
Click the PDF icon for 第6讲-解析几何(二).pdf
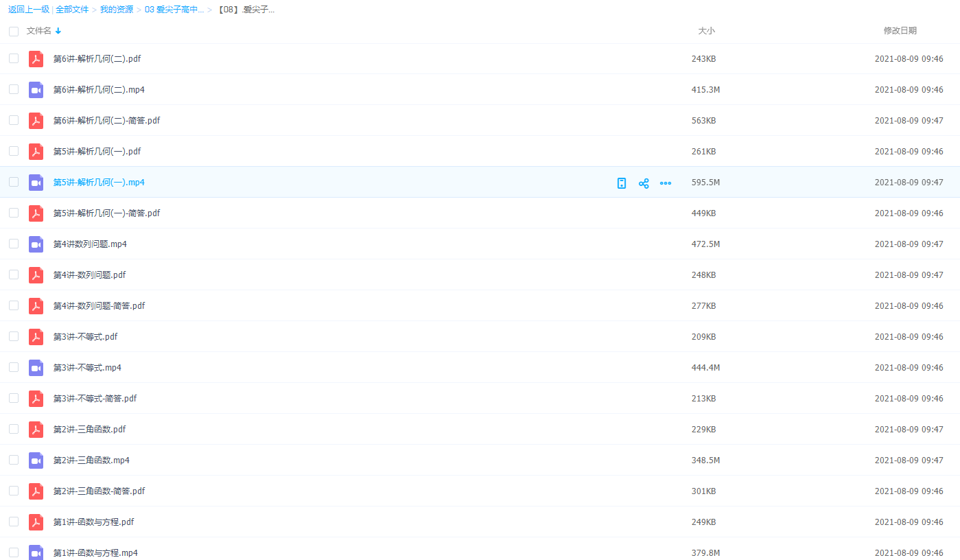[36, 59]
